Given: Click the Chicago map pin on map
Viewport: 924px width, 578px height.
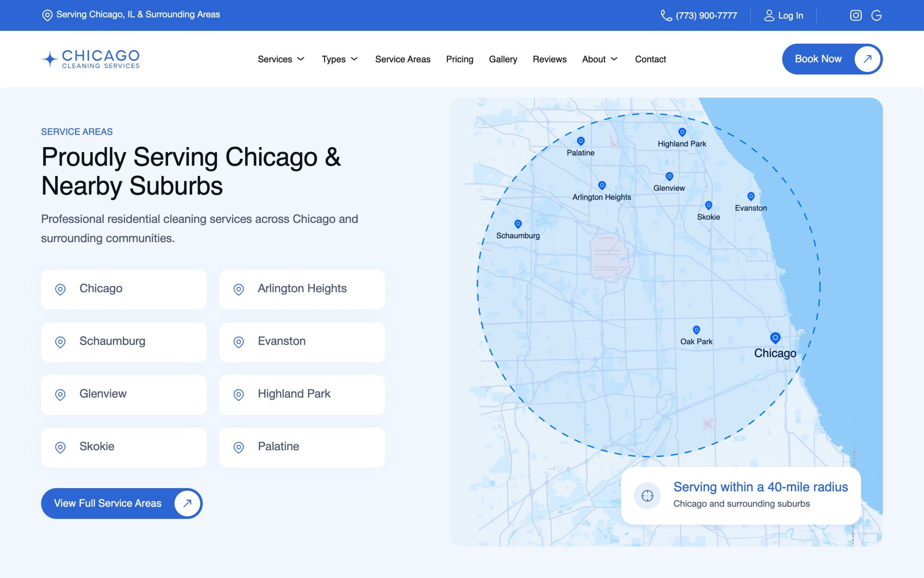Looking at the screenshot, I should (x=775, y=337).
